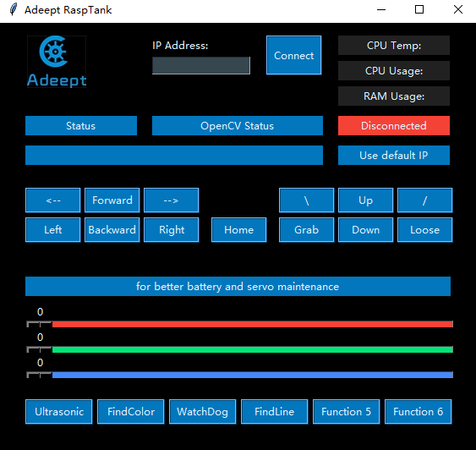Click the Grab button
The height and width of the screenshot is (450, 476).
point(307,229)
